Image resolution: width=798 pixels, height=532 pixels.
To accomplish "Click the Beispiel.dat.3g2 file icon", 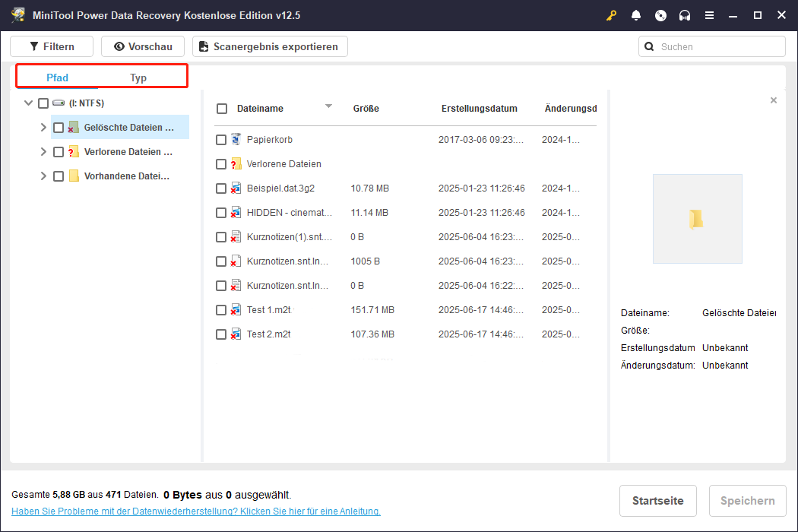I will pos(236,188).
